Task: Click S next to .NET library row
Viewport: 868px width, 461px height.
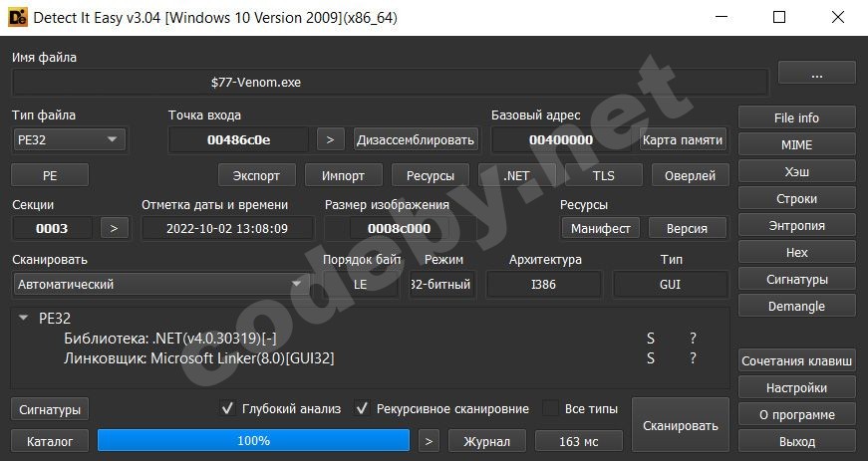Action: [x=651, y=339]
